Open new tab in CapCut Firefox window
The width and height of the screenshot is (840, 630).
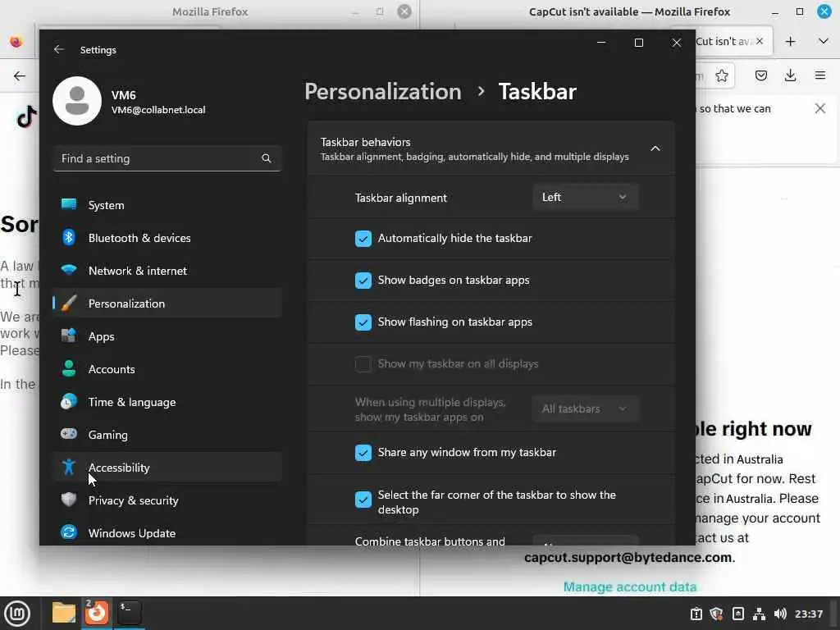[x=790, y=42]
